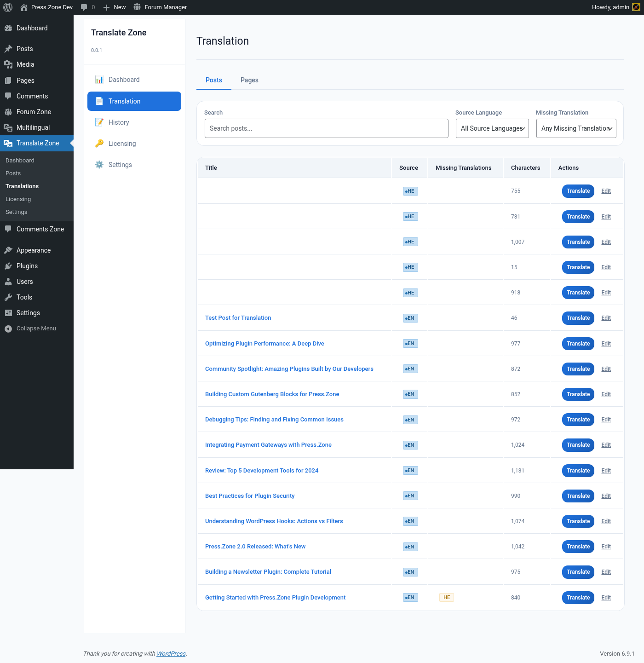Open the Optimizing Plugin Performance post link

point(264,344)
